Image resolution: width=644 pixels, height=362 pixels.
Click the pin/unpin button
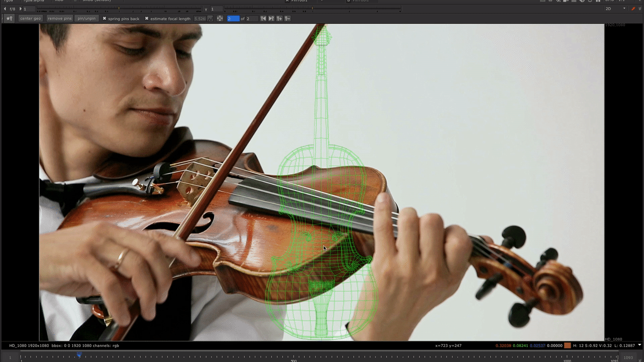(87, 19)
